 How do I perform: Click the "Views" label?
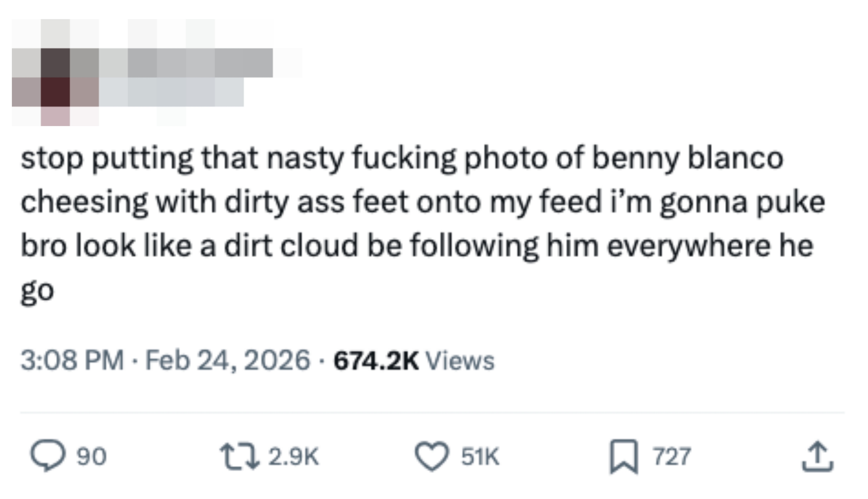[460, 361]
